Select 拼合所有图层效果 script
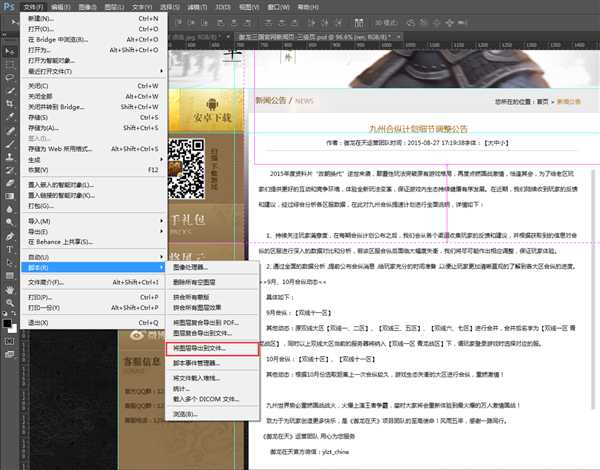This screenshot has width=600, height=470. coord(212,308)
